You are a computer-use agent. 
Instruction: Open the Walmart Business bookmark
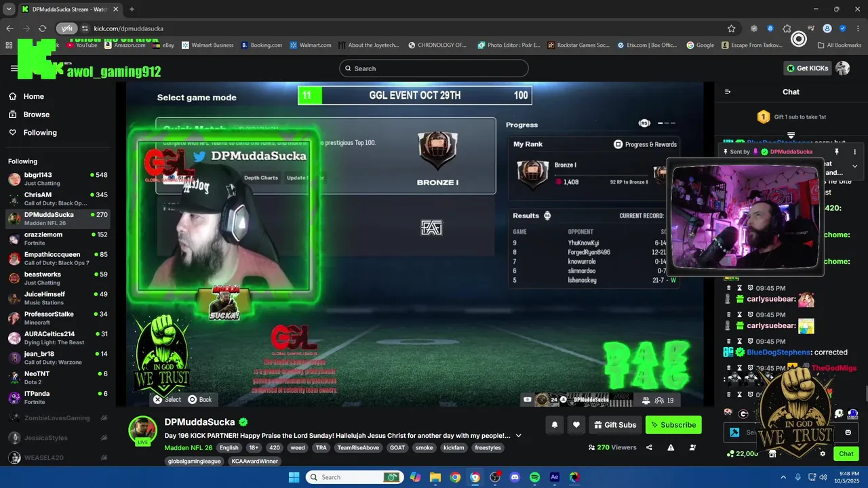(x=208, y=45)
